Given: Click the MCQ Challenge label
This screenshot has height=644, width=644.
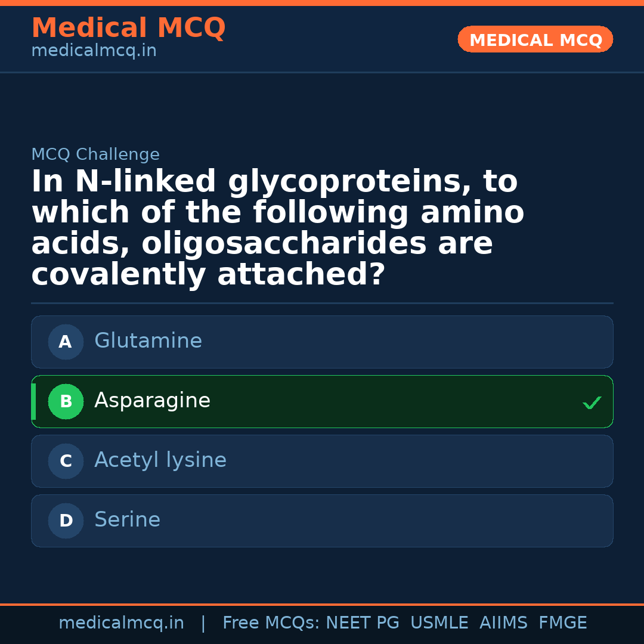Looking at the screenshot, I should 95,155.
